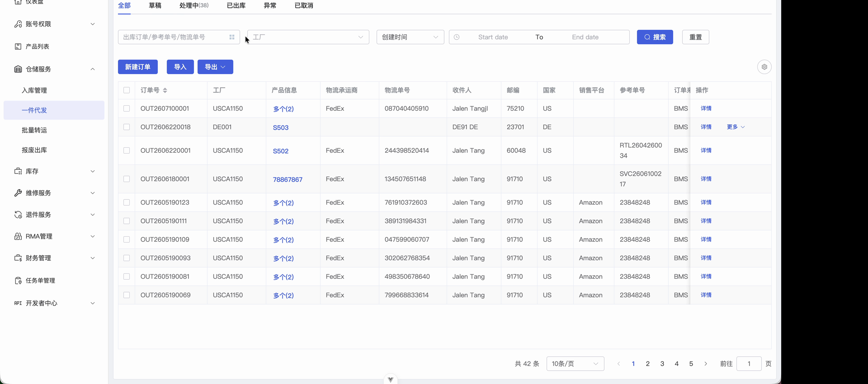
Task: Check row OUT2605190123
Action: pyautogui.click(x=127, y=202)
